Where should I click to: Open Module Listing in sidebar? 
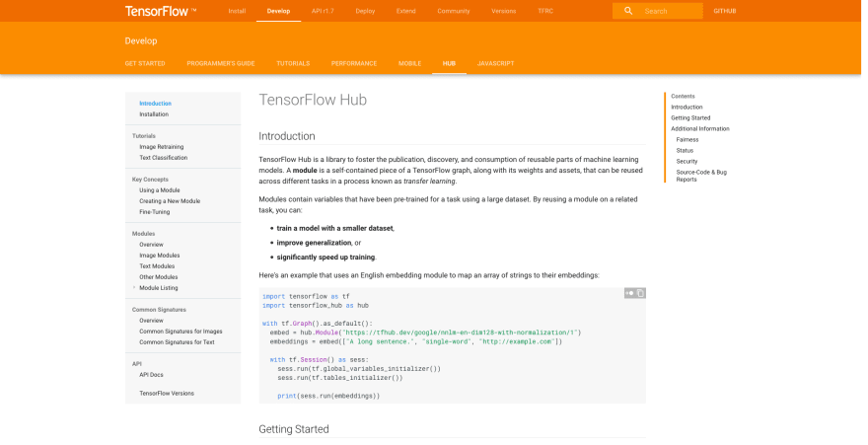[x=159, y=288]
